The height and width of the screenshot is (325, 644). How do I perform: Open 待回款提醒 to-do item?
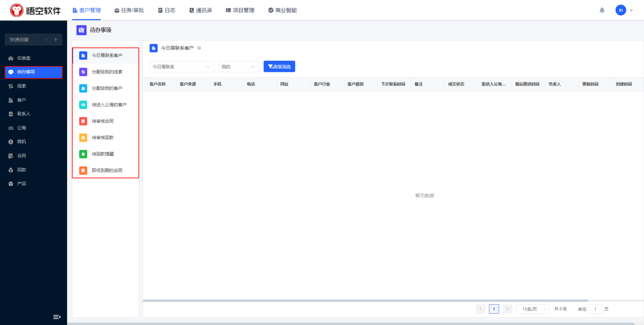[102, 154]
